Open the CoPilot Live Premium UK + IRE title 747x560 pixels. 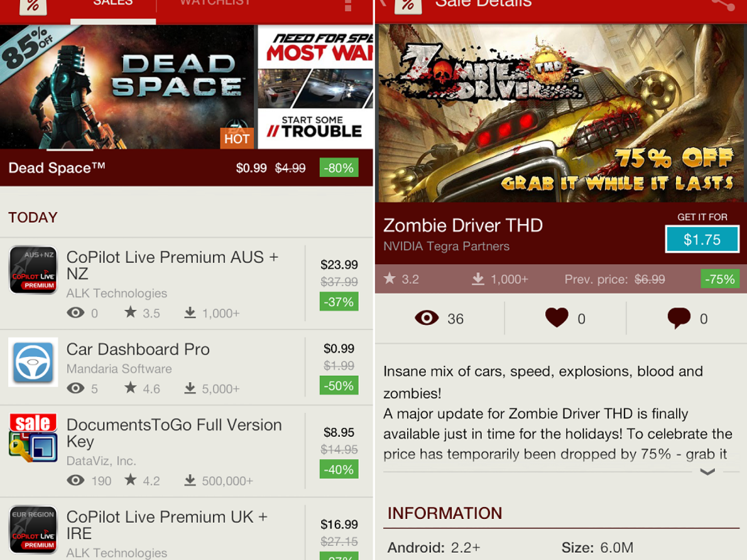click(167, 525)
